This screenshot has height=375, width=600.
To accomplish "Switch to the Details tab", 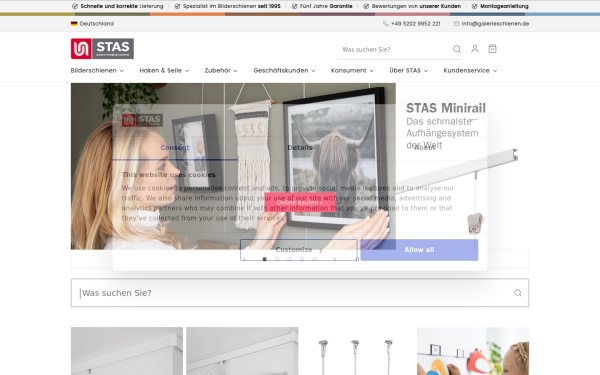I will (x=300, y=148).
